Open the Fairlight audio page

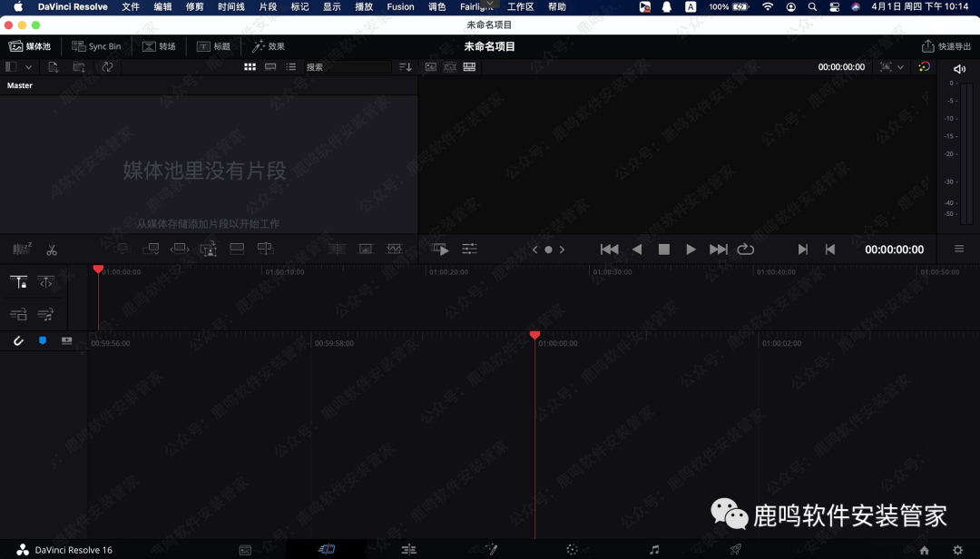(652, 549)
